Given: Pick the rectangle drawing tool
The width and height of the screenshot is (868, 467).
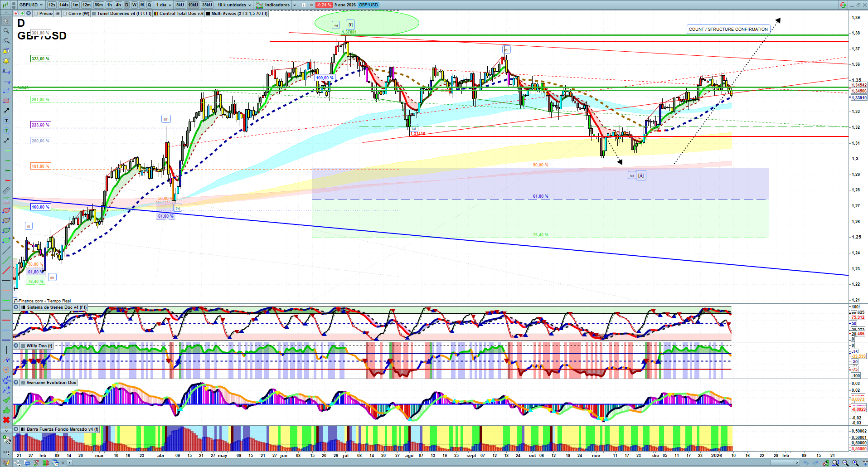Looking at the screenshot, I should pos(6,101).
